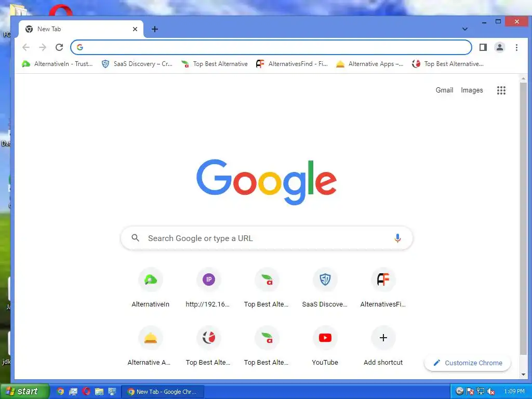Open Top Best Alte... tile left of SaaS Discove...

[267, 288]
